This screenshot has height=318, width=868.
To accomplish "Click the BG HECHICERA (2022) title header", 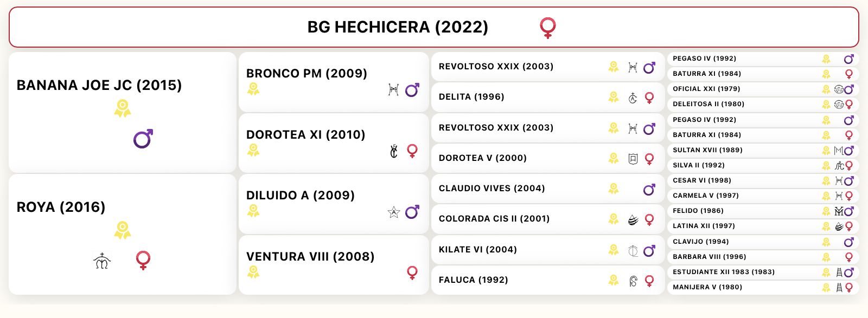I will (x=398, y=27).
